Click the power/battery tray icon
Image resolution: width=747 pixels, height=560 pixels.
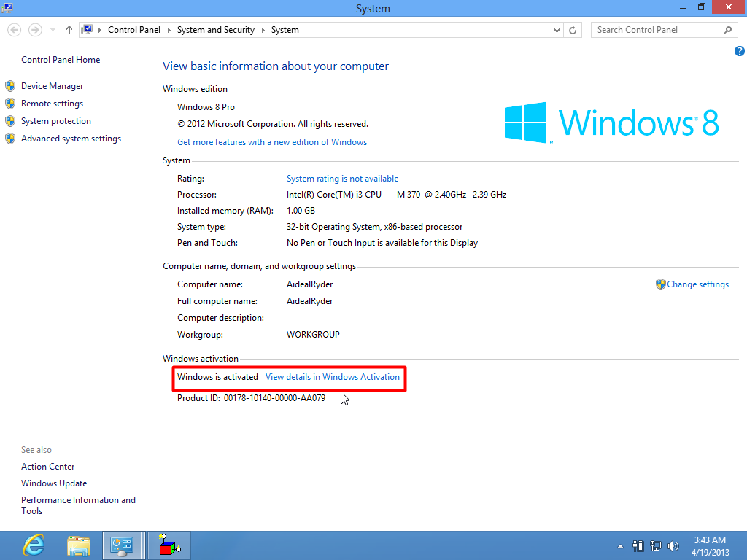tap(638, 546)
